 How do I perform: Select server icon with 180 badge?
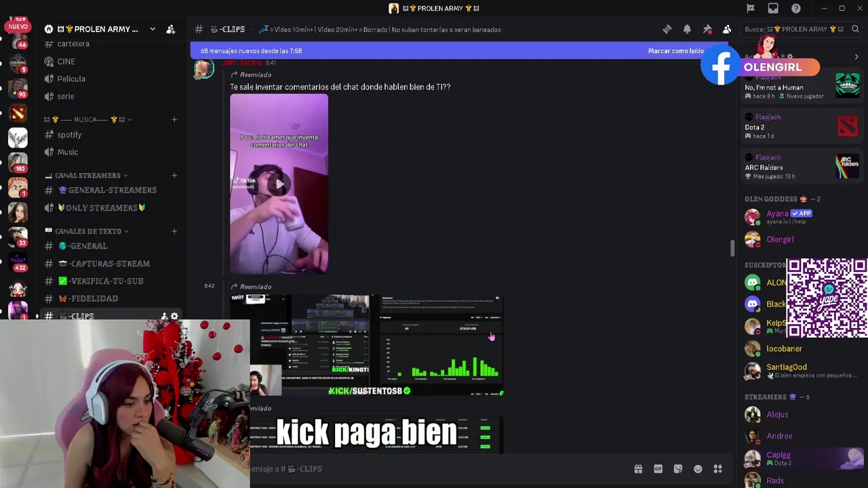(x=18, y=163)
